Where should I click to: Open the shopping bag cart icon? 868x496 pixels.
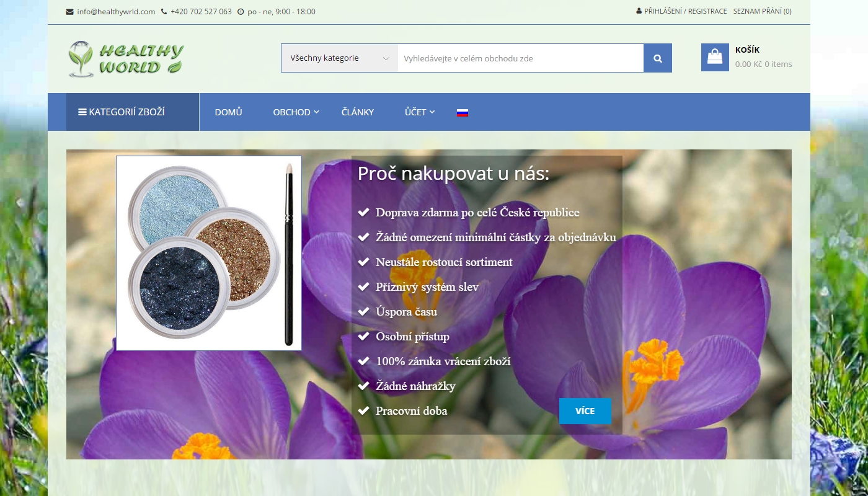[715, 57]
